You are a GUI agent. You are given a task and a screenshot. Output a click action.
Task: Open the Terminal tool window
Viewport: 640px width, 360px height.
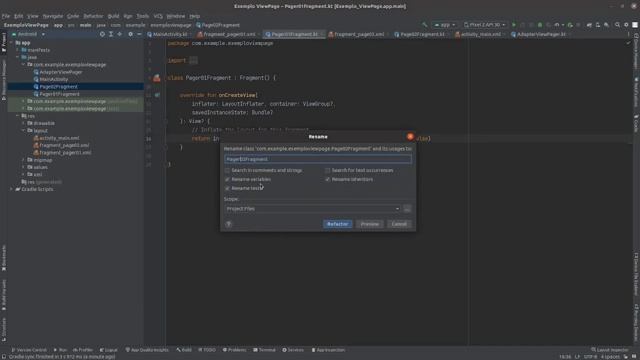[x=264, y=350]
